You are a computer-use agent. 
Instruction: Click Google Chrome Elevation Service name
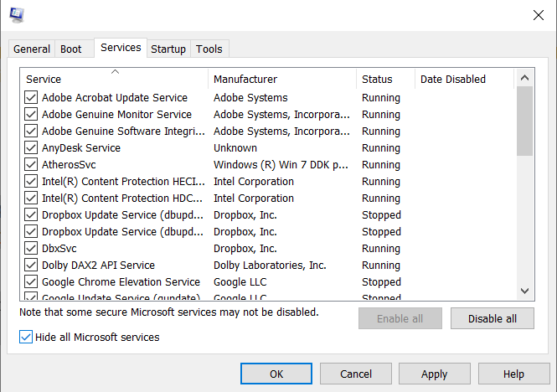tap(121, 281)
